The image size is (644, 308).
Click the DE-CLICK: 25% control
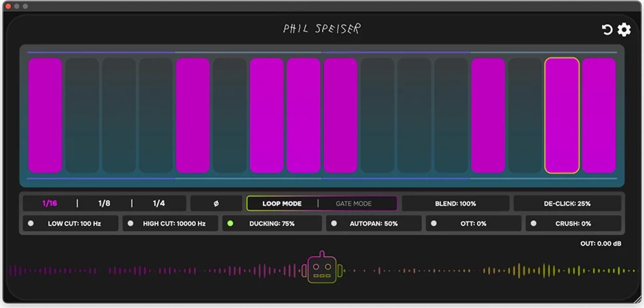567,204
